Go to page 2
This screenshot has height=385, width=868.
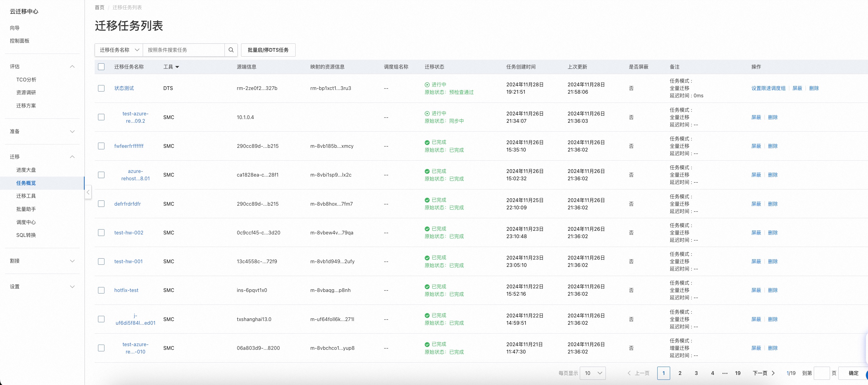[680, 373]
